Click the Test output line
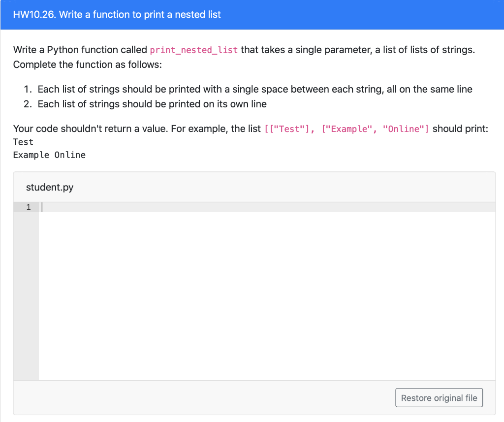504x422 pixels. coord(22,142)
